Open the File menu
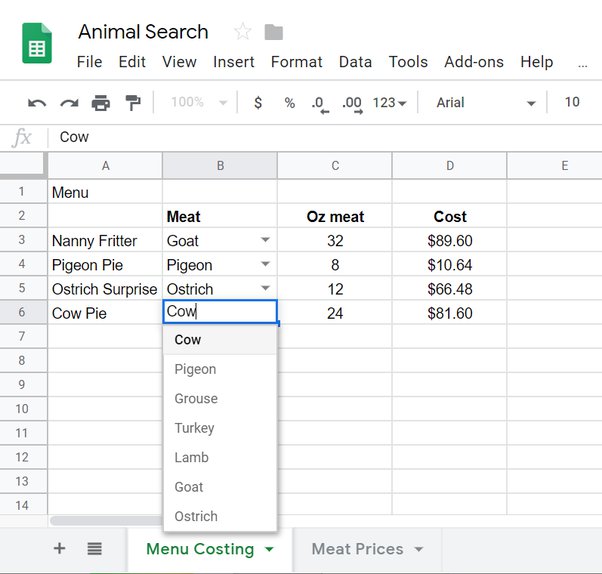602x574 pixels. [x=89, y=62]
